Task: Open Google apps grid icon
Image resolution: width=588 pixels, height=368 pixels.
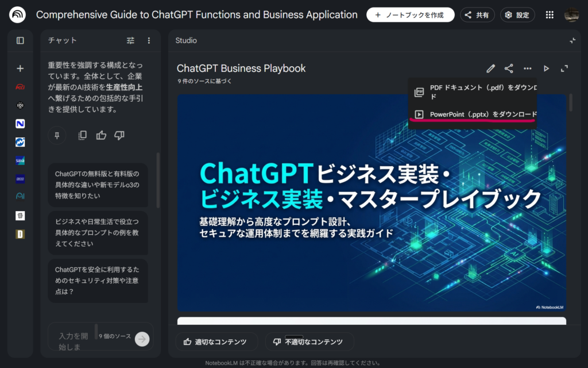Action: click(x=550, y=15)
